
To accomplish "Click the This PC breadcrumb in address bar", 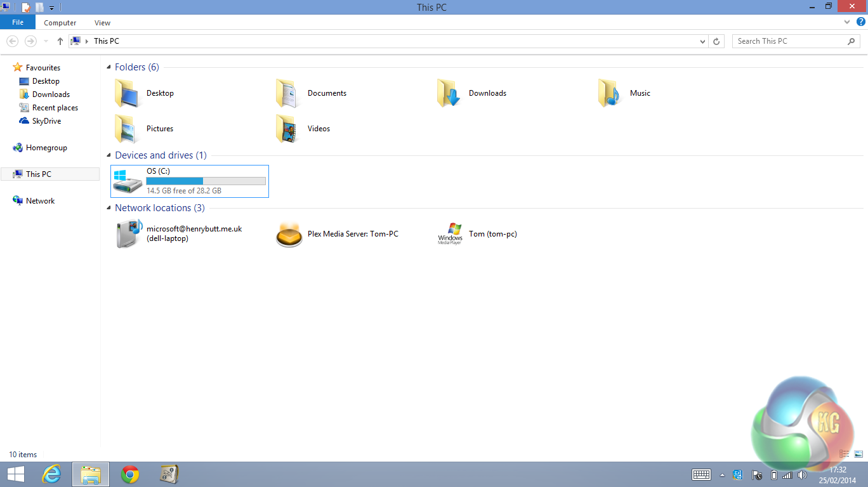I will click(106, 41).
